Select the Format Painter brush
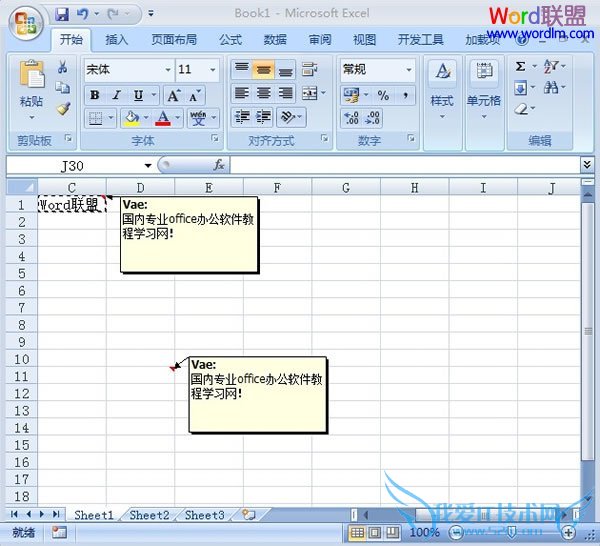600x546 pixels. (x=63, y=109)
